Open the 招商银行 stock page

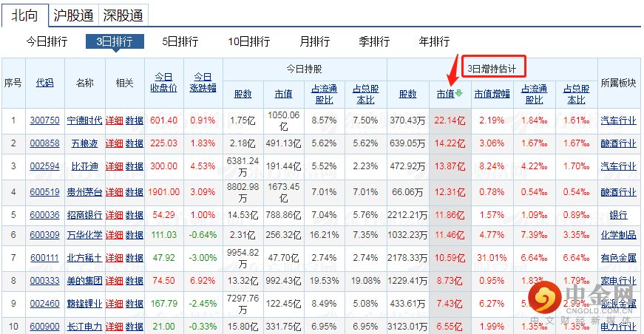tap(84, 215)
